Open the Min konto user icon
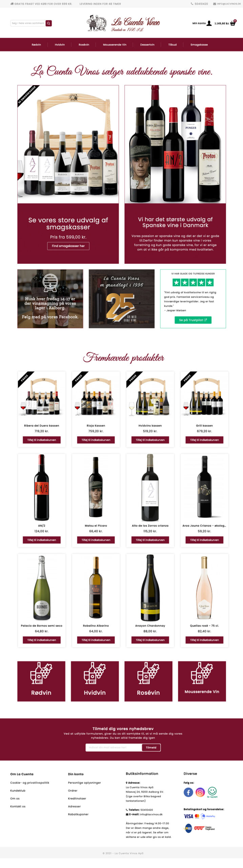The height and width of the screenshot is (868, 243). click(209, 23)
